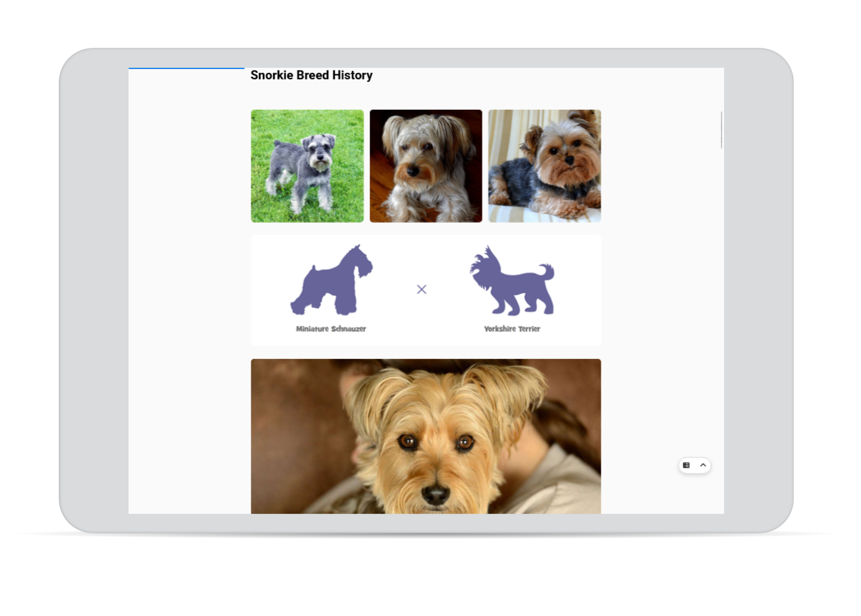Click the page scrollbar thumb
The height and width of the screenshot is (616, 861).
pyautogui.click(x=721, y=130)
